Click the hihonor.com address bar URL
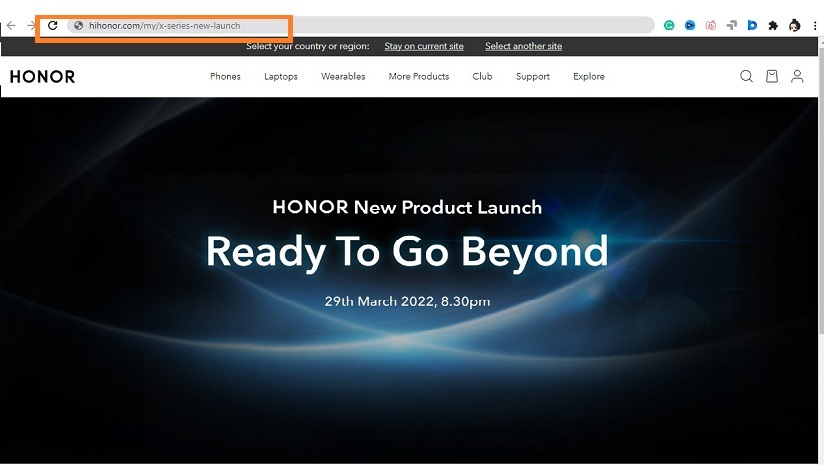The width and height of the screenshot is (824, 465). pos(164,26)
